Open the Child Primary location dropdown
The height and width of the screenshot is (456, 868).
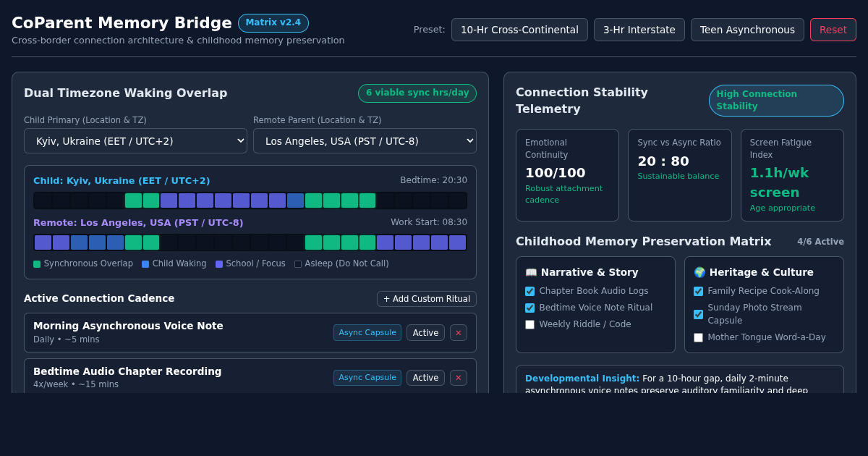coord(135,140)
